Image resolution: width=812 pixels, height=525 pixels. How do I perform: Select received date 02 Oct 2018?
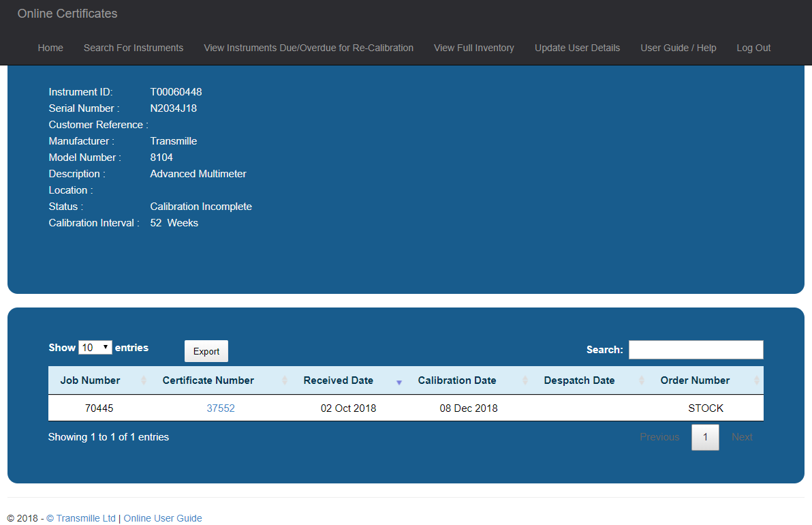[x=349, y=408]
